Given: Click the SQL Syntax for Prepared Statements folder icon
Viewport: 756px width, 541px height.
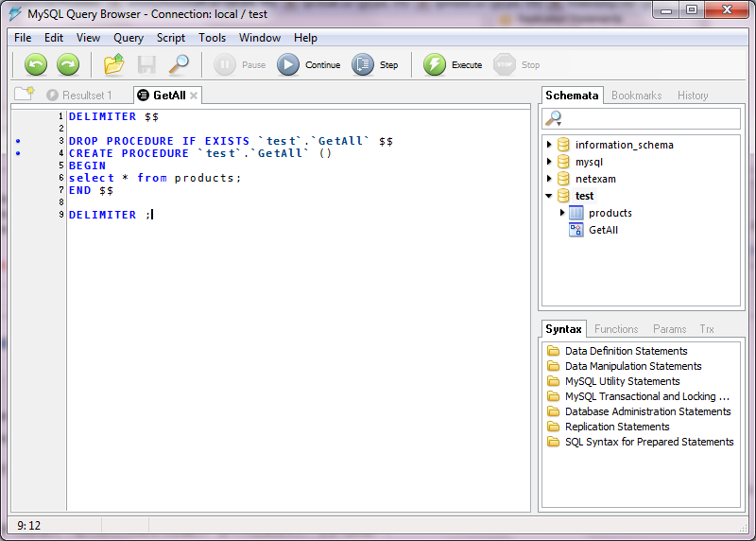Looking at the screenshot, I should pos(554,442).
